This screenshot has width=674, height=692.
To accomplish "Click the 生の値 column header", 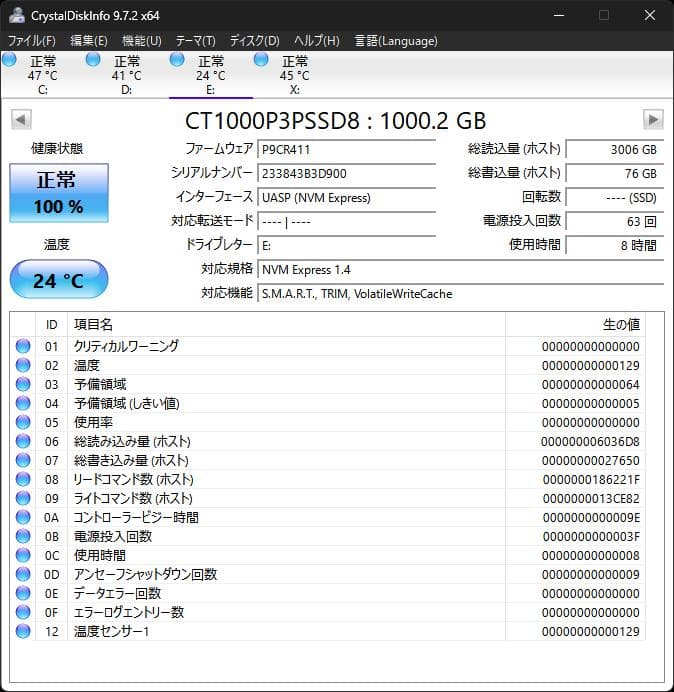I will point(575,325).
